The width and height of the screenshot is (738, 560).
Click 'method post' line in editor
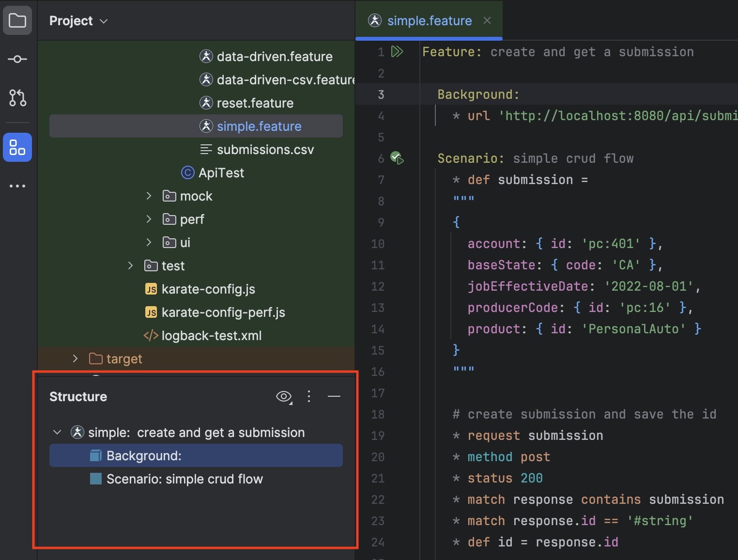tap(501, 457)
